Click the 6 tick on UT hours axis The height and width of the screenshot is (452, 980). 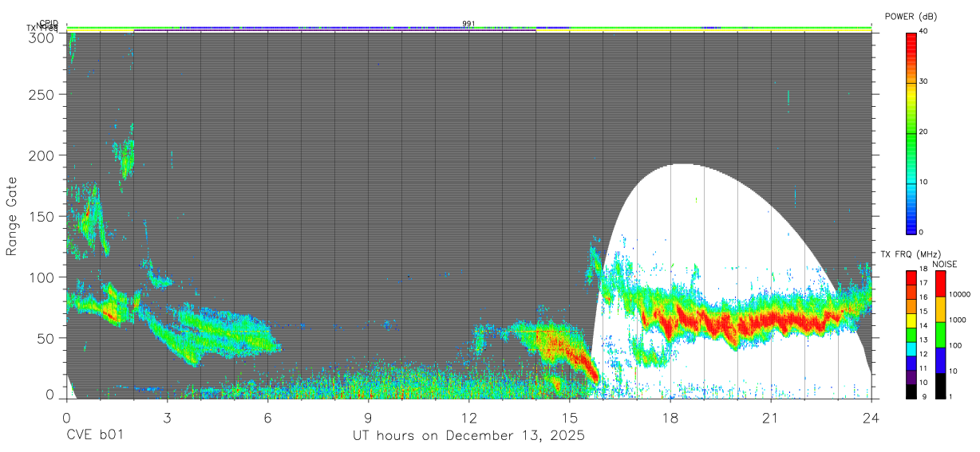click(x=267, y=418)
